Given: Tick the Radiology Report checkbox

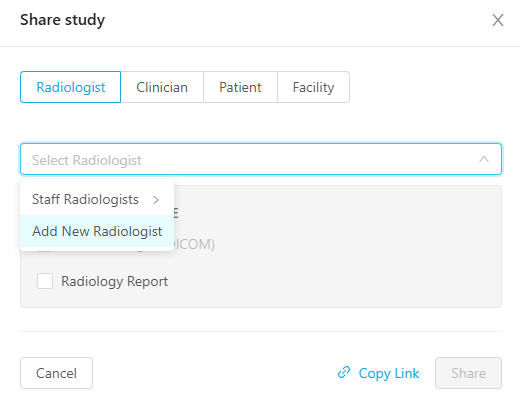Looking at the screenshot, I should [x=45, y=281].
